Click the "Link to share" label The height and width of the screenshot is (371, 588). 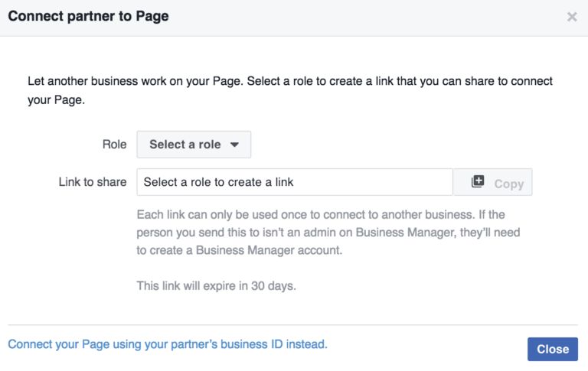click(x=93, y=182)
